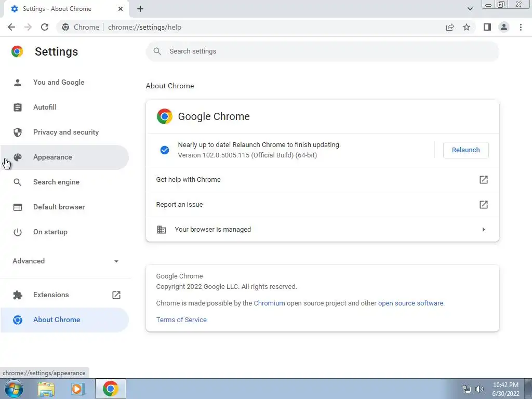Open Windows Explorer from taskbar
The height and width of the screenshot is (399, 532).
click(x=46, y=389)
